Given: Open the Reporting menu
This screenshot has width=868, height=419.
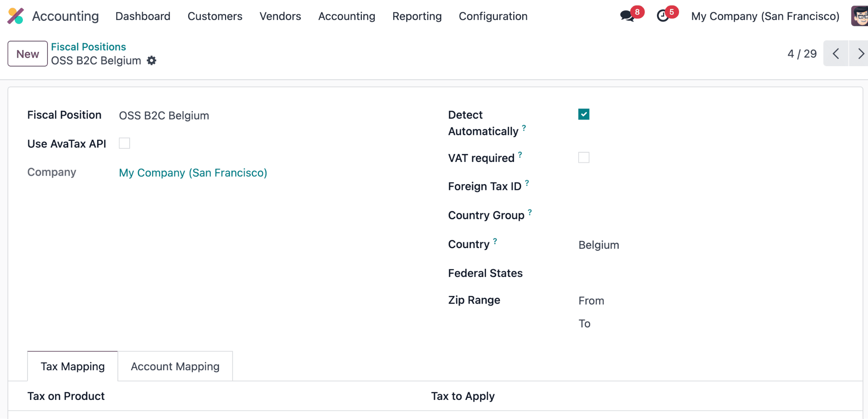Looking at the screenshot, I should coord(417,16).
